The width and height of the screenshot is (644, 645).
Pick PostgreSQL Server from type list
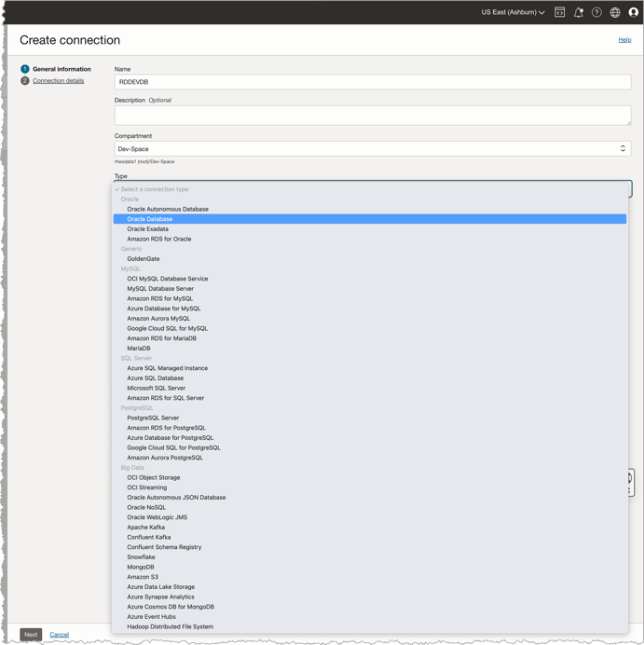153,418
